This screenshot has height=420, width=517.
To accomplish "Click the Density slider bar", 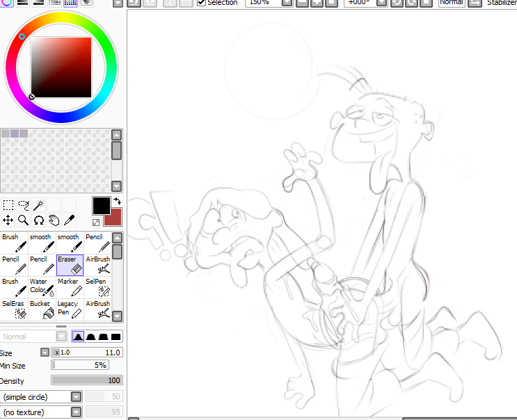I will 86,380.
